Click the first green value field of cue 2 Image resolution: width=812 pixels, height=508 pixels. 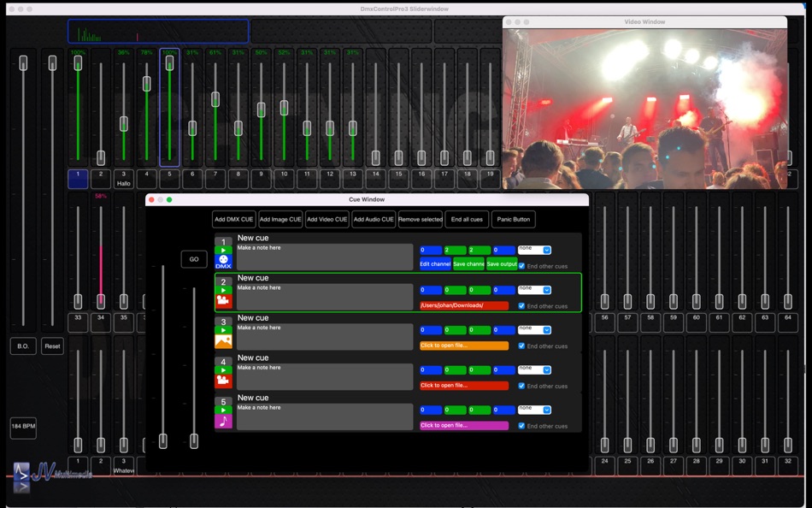[x=456, y=290]
